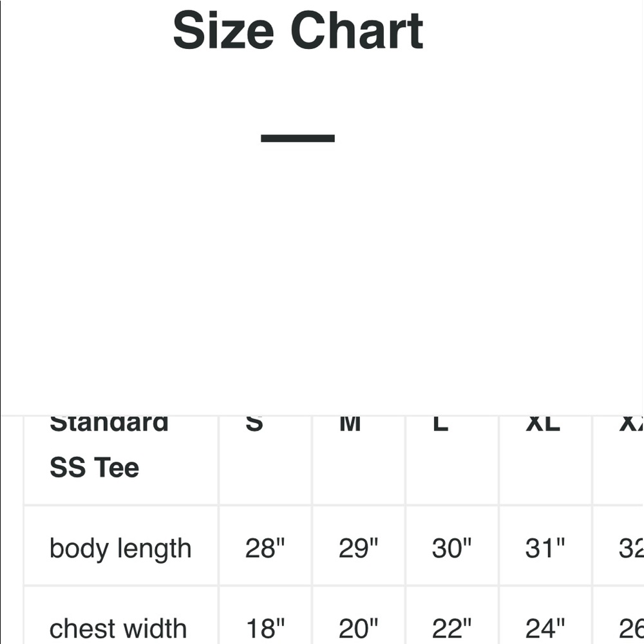
Task: Select the horizontal divider line under heading
Action: pyautogui.click(x=298, y=138)
